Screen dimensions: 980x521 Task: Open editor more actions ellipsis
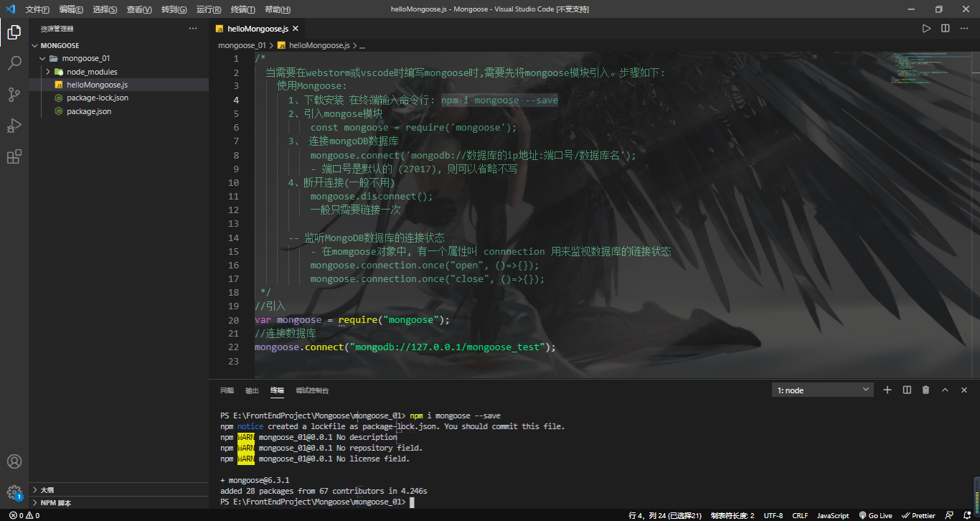(964, 29)
